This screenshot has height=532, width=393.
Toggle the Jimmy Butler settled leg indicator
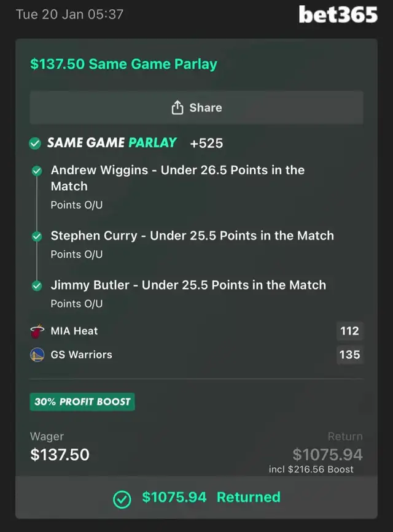coord(36,285)
